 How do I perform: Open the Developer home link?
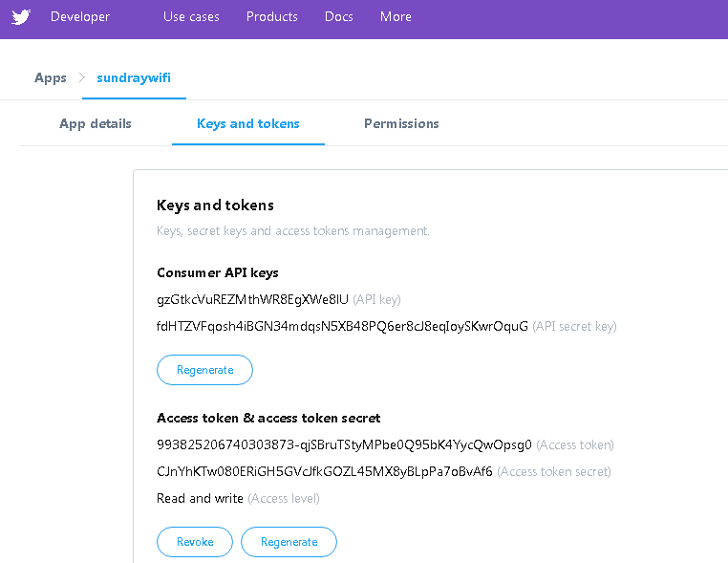tap(79, 16)
